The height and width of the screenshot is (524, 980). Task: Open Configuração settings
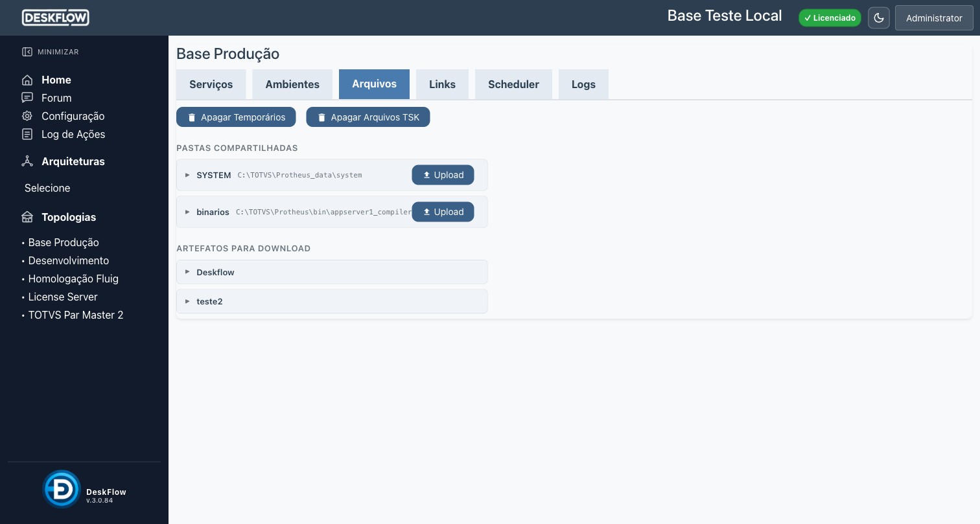click(x=73, y=116)
